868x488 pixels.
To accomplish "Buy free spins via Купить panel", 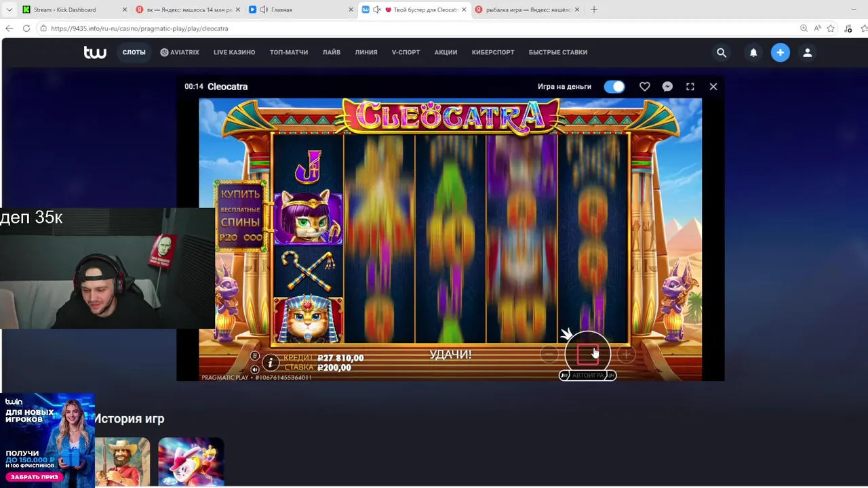I will pos(241,216).
